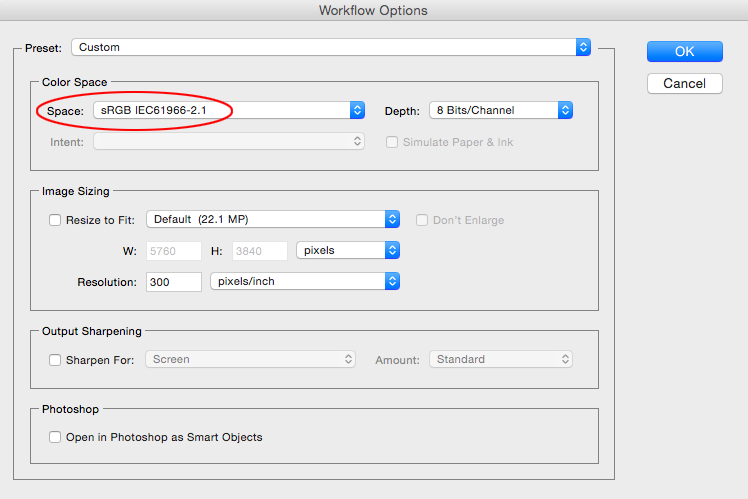Enable the Sharpen For checkbox
This screenshot has width=748, height=499.
coord(55,360)
